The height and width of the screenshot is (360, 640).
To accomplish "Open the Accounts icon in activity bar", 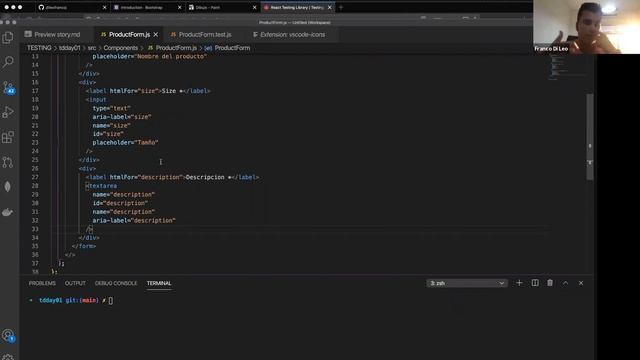I will coord(8,336).
